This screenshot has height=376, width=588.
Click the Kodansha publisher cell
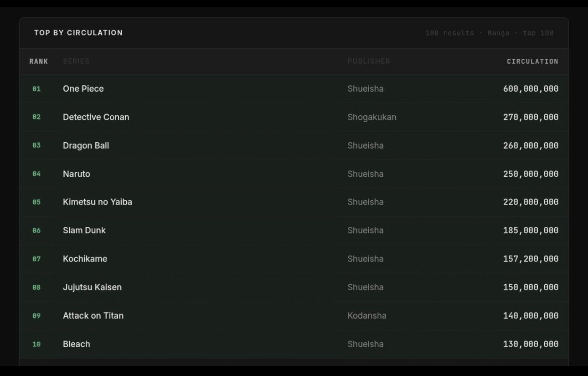coord(367,316)
